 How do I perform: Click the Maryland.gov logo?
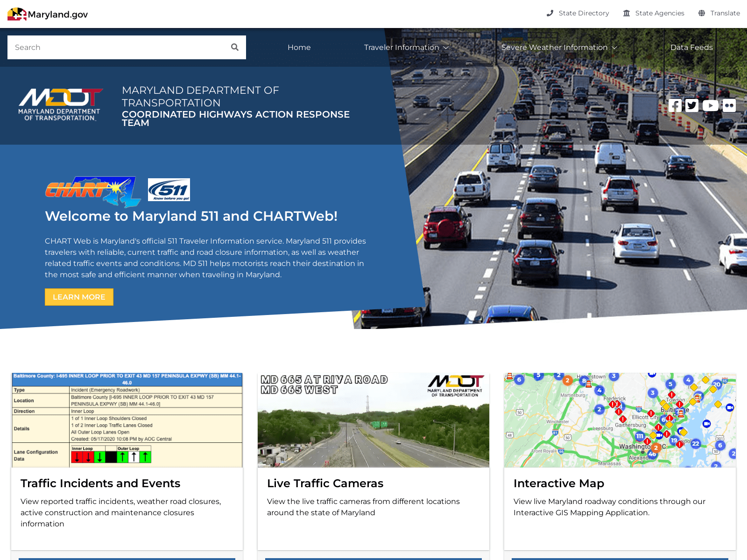tap(48, 14)
